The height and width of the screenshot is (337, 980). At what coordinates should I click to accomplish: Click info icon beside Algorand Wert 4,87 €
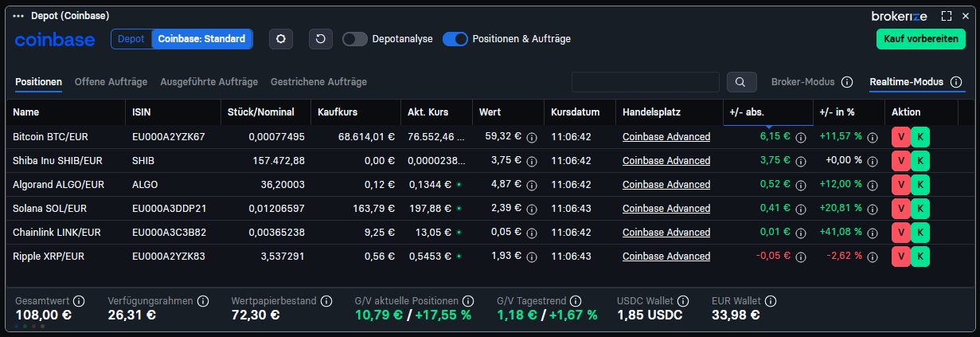coord(532,185)
